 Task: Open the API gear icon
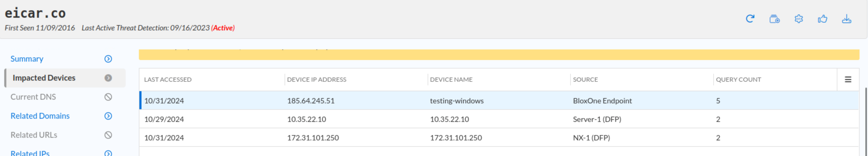pos(798,19)
